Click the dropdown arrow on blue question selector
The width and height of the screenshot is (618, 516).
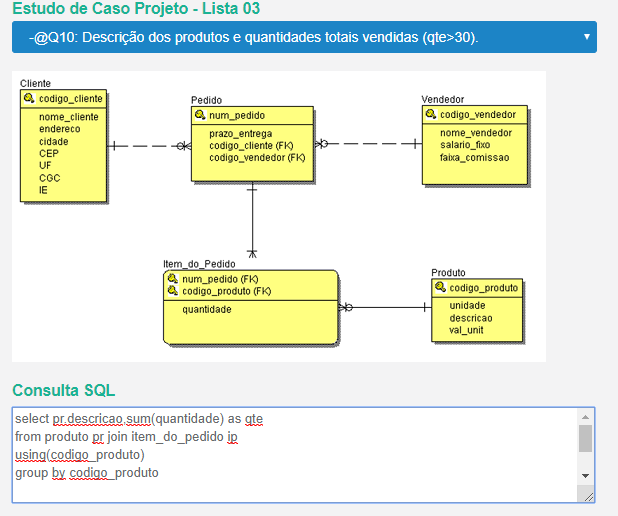(586, 37)
